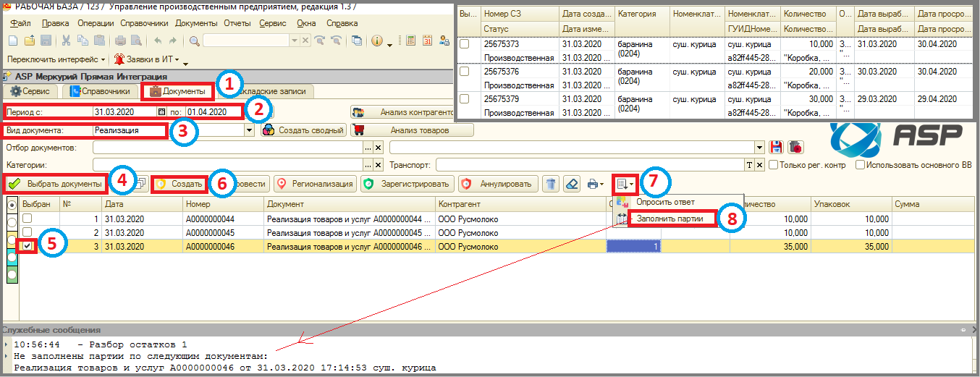Uncheck the checkbox for document A0000000046
Viewport: 980px width, 377px height.
tap(28, 246)
